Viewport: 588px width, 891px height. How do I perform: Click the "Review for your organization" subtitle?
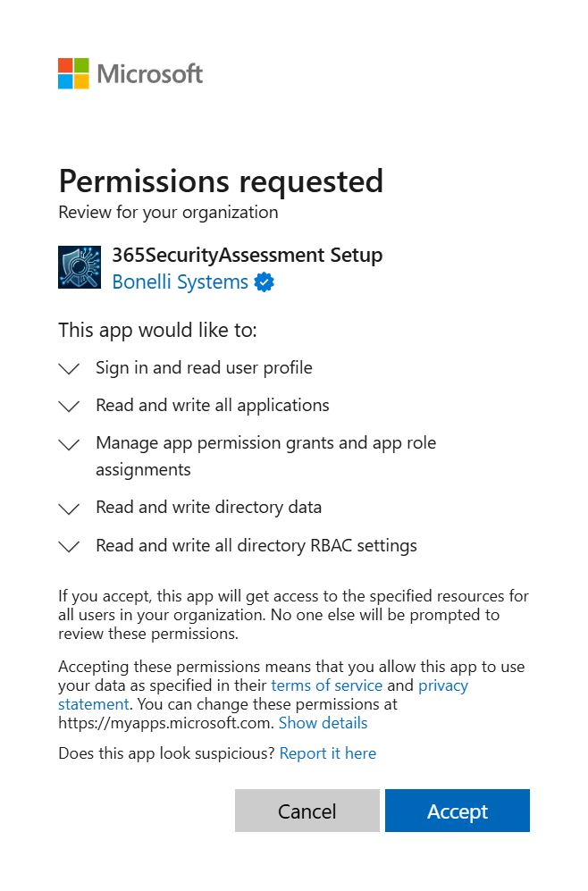coord(168,212)
